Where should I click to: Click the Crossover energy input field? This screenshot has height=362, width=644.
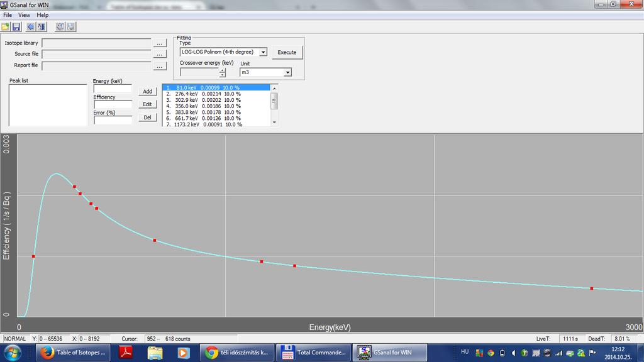(199, 73)
